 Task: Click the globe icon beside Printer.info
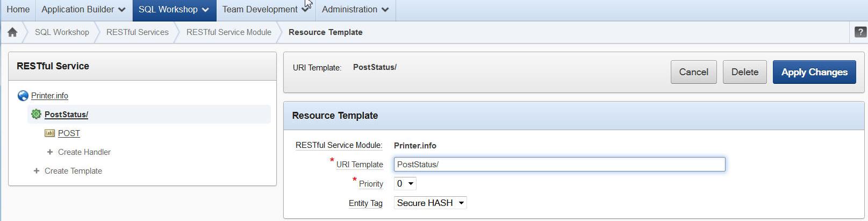pyautogui.click(x=23, y=96)
